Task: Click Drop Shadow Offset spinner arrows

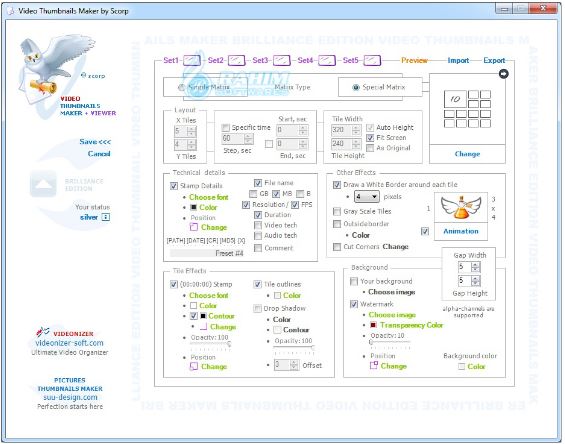Action: pos(294,365)
